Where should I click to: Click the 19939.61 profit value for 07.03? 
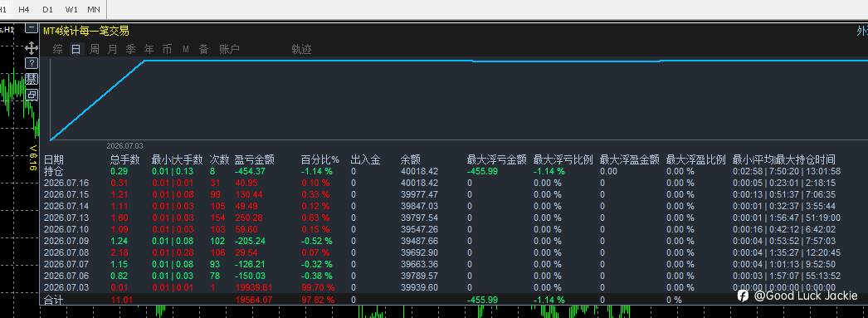(x=254, y=287)
